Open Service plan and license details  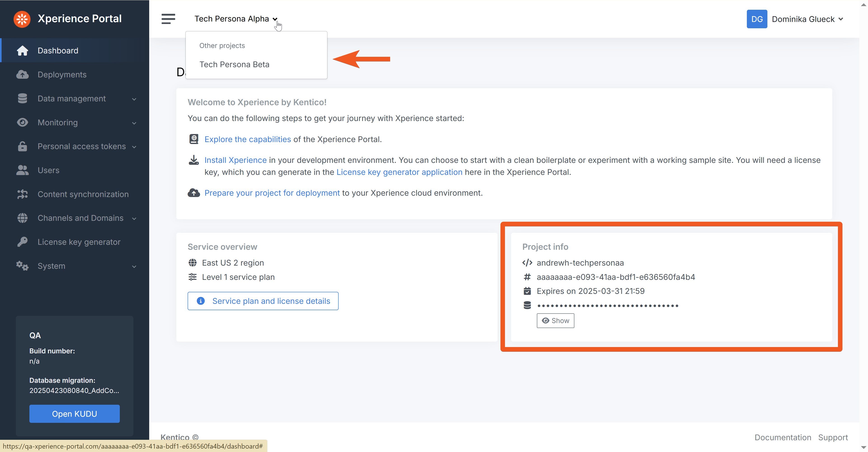click(x=263, y=301)
